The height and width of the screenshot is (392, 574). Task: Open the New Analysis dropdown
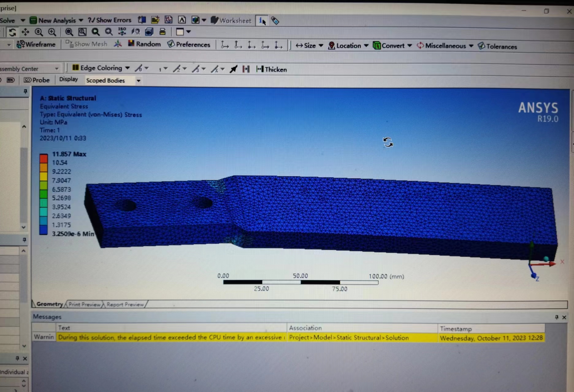point(56,21)
